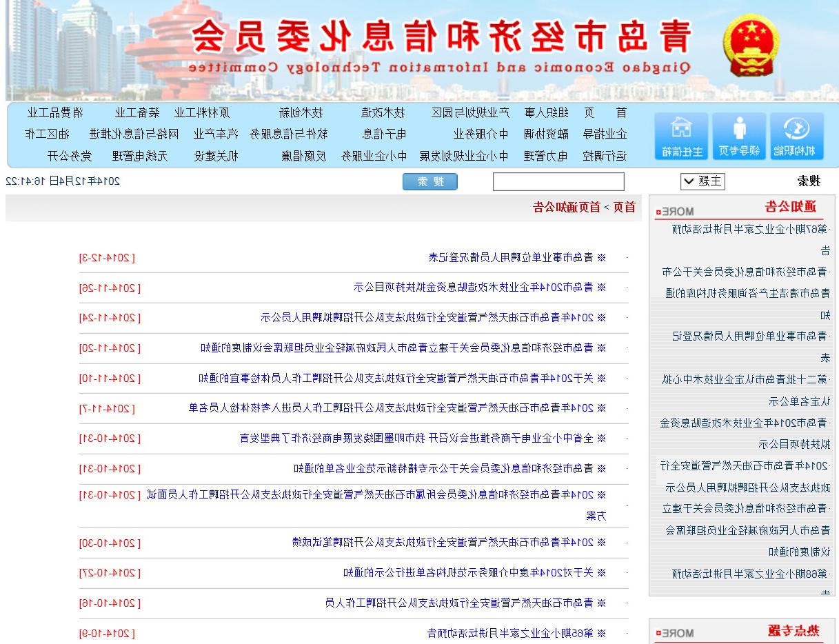839x644 pixels.
Task: Open 运行调控 navigation item
Action: [x=605, y=156]
